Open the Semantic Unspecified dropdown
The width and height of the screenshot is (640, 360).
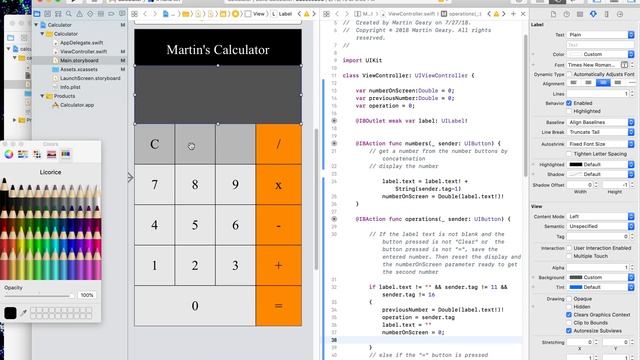(600, 226)
